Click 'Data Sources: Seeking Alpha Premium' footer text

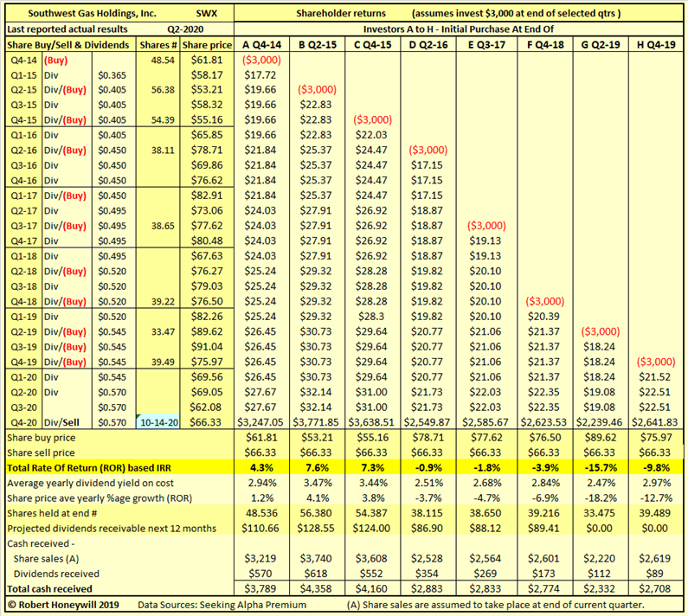pyautogui.click(x=222, y=605)
